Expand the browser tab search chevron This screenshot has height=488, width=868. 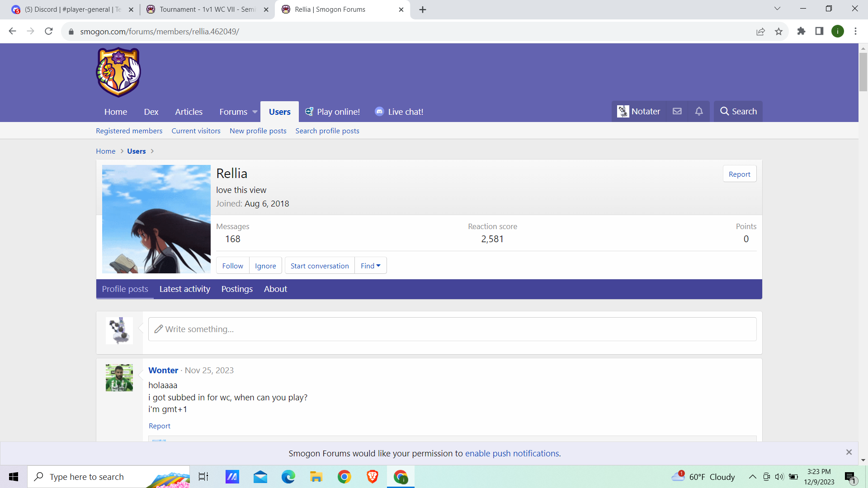tap(777, 9)
